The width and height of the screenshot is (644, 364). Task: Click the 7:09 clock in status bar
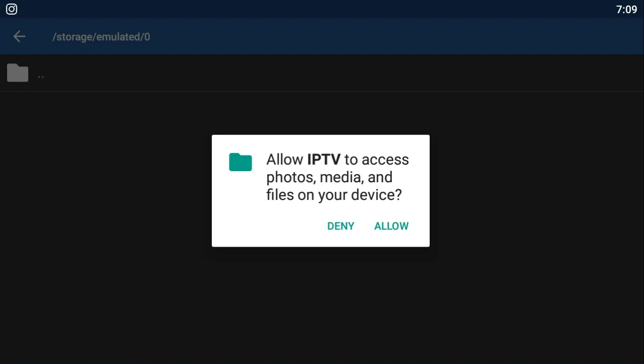pos(626,9)
